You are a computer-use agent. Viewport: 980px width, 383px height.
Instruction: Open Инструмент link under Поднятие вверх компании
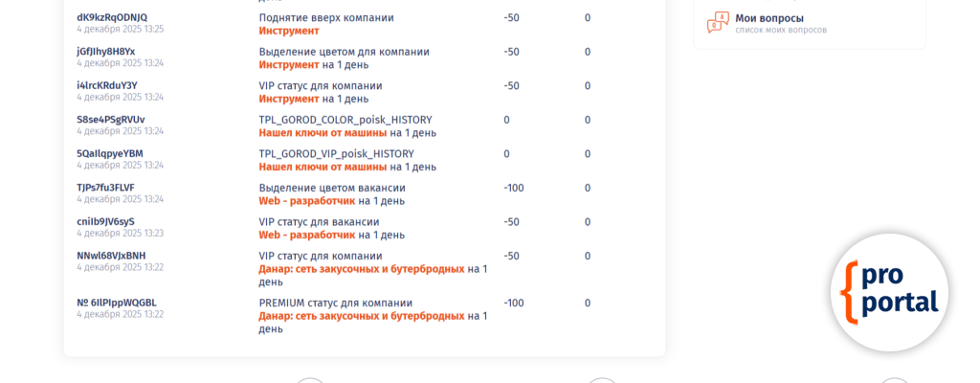tap(288, 31)
